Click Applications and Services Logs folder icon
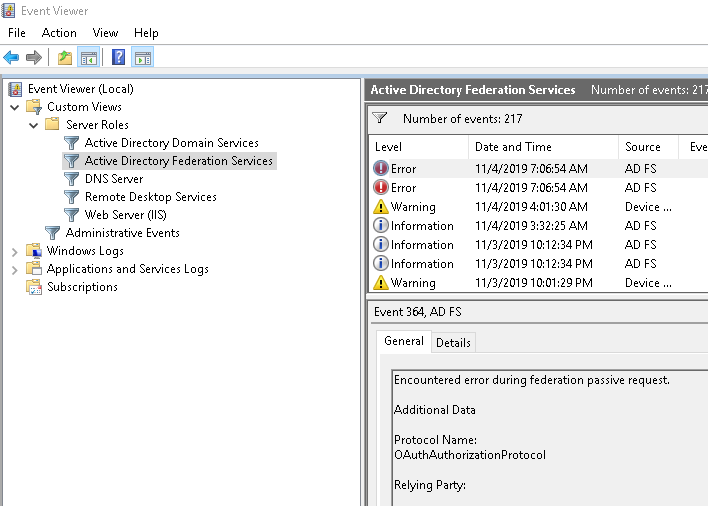The height and width of the screenshot is (506, 708). pos(34,269)
